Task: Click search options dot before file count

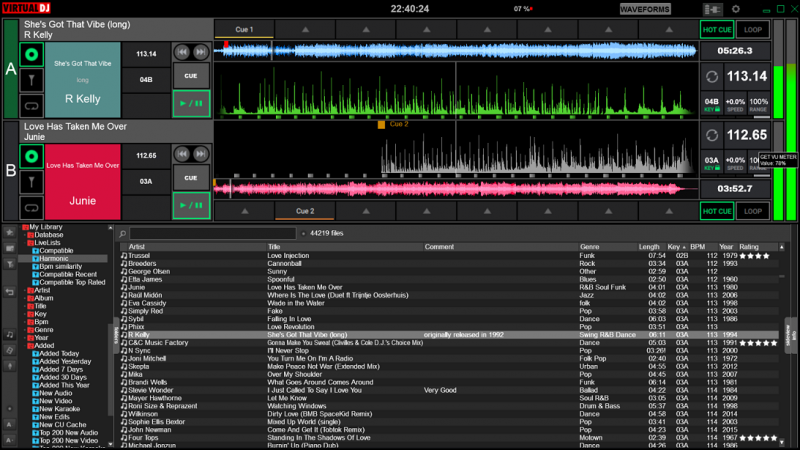Action: [x=304, y=234]
